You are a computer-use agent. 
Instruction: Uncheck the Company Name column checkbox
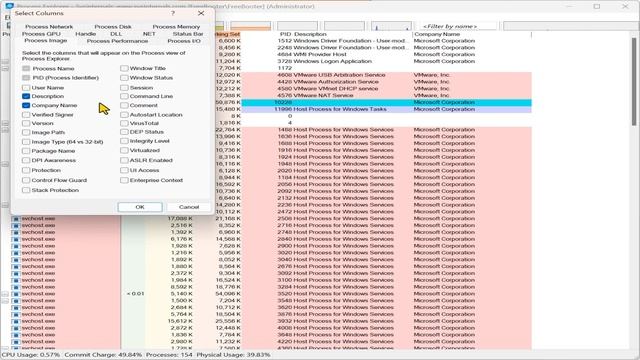click(x=26, y=105)
